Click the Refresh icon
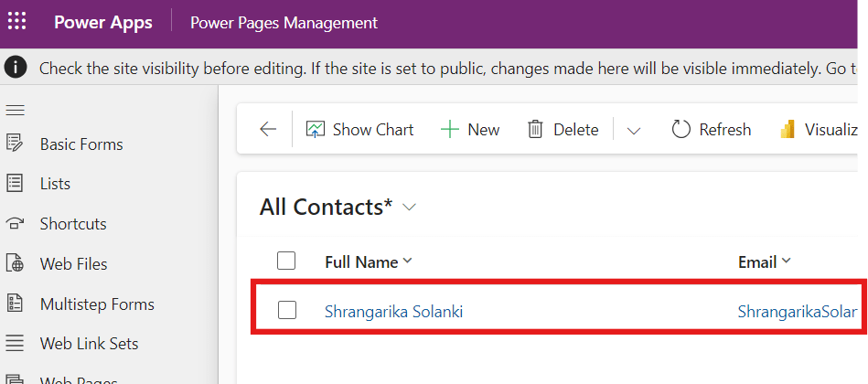This screenshot has height=384, width=868. tap(680, 130)
